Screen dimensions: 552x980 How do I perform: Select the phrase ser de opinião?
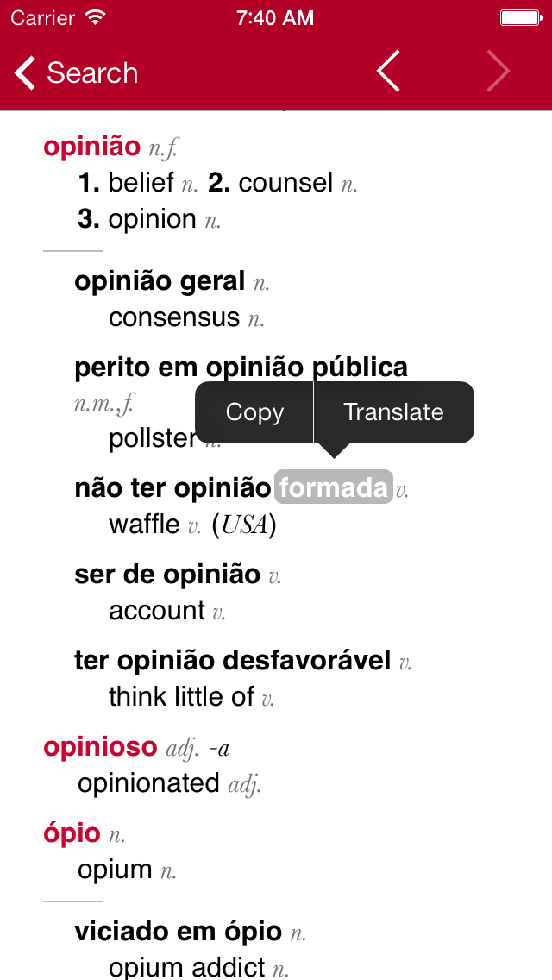click(167, 575)
